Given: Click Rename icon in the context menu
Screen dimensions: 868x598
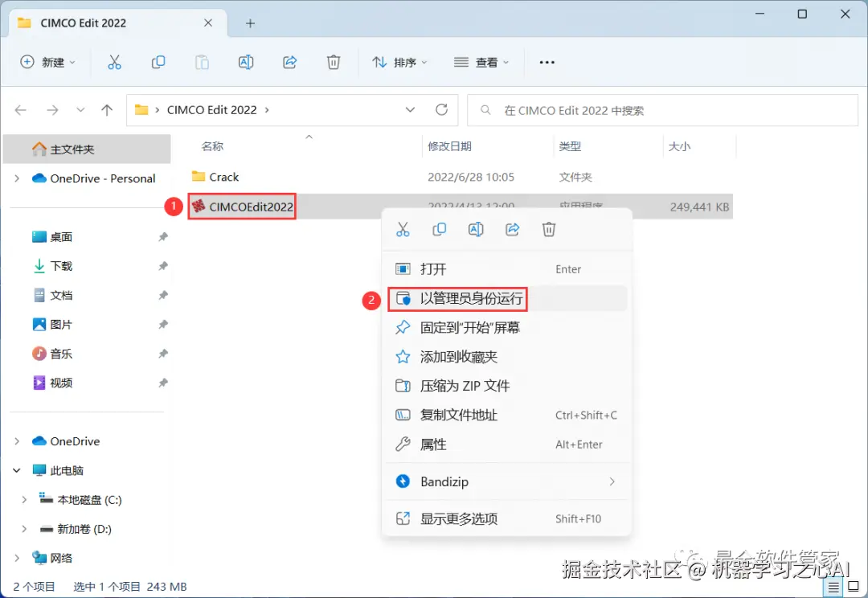Looking at the screenshot, I should point(476,229).
